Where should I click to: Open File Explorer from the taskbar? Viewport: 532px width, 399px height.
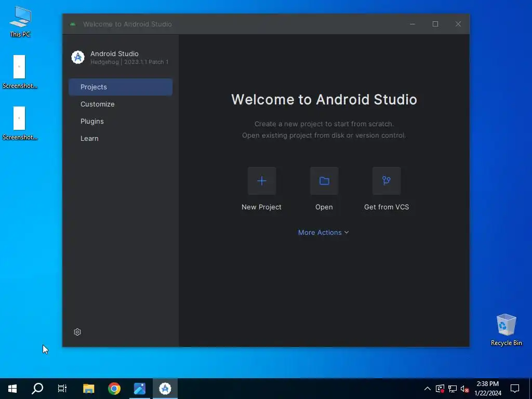88,389
